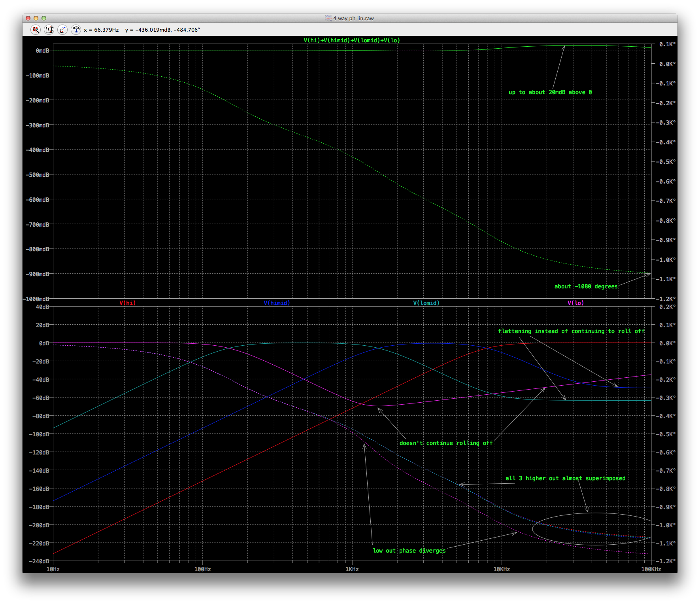Click the zoom-to-fit magnifier toolbar icon
This screenshot has height=604, width=700.
tap(36, 30)
